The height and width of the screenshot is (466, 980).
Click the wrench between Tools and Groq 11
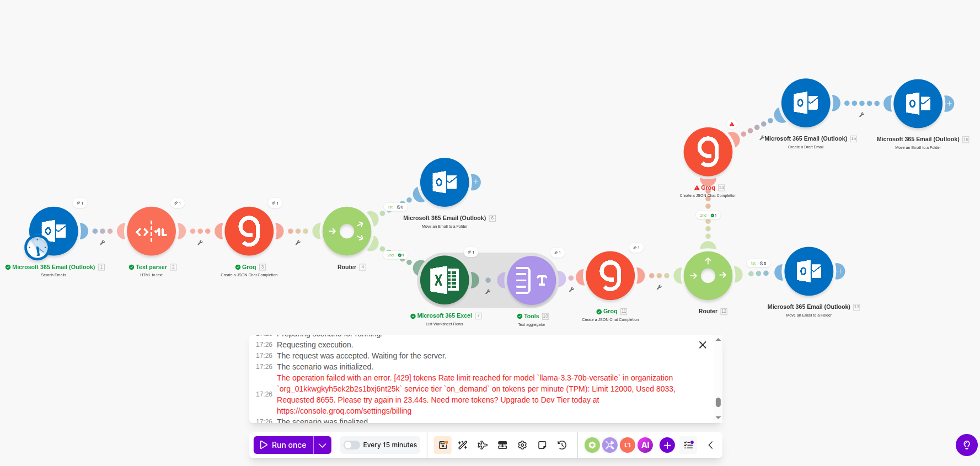(x=571, y=289)
